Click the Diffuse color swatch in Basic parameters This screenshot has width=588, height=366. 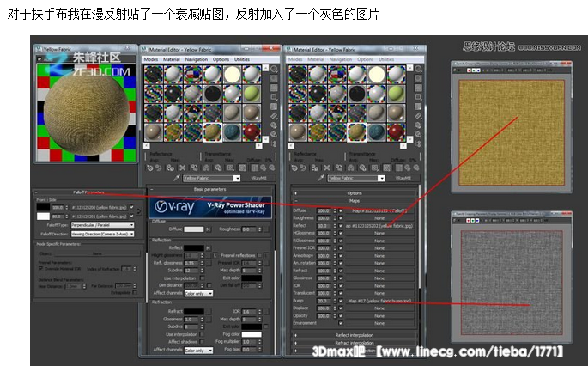pos(194,229)
